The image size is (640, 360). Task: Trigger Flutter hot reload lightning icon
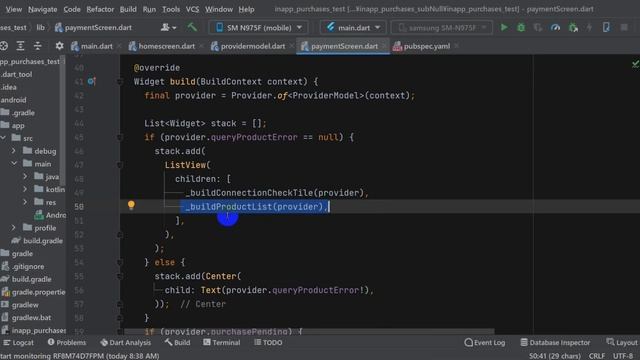(589, 27)
